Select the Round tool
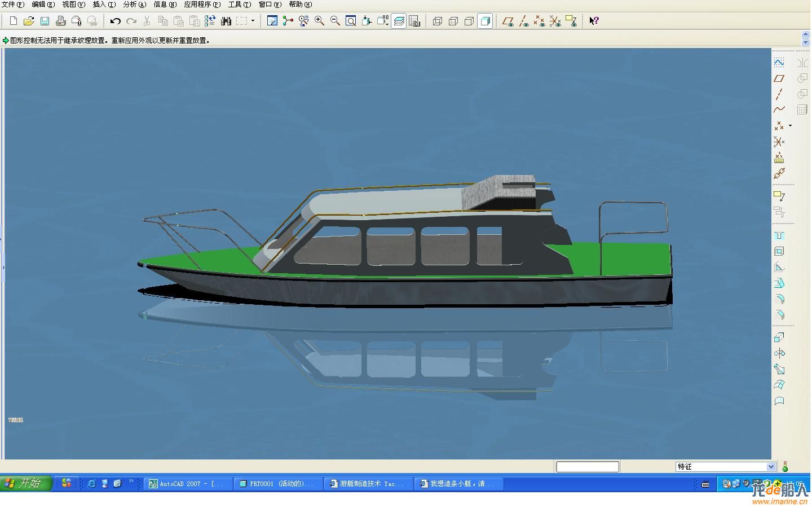This screenshot has height=508, width=812. click(779, 299)
